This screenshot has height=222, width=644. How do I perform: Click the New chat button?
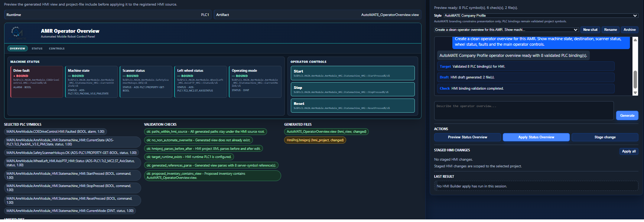point(590,30)
